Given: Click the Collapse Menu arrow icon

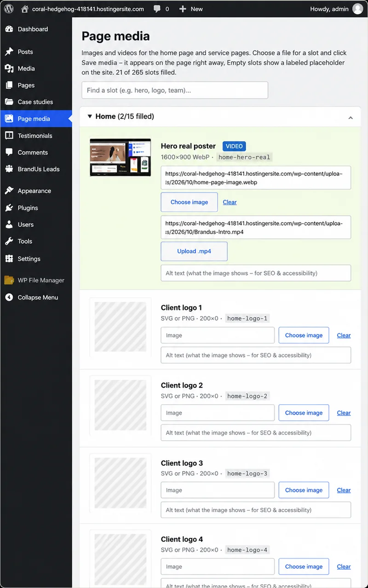Looking at the screenshot, I should tap(9, 297).
